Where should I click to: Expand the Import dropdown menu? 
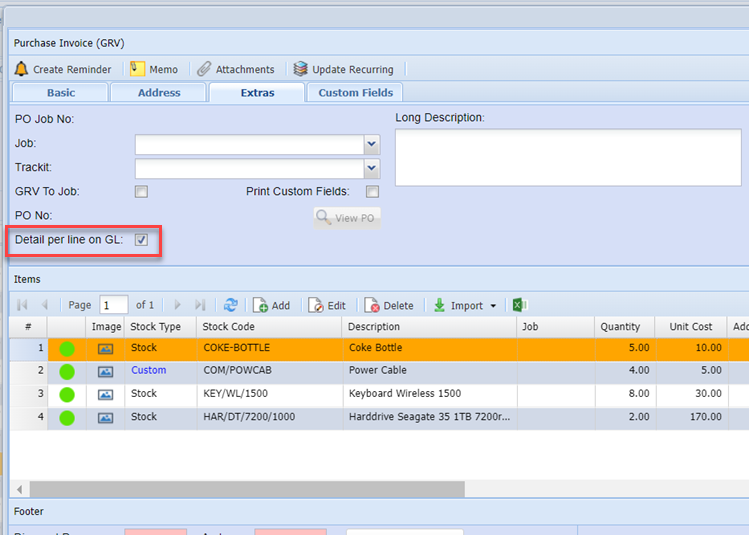coord(493,306)
